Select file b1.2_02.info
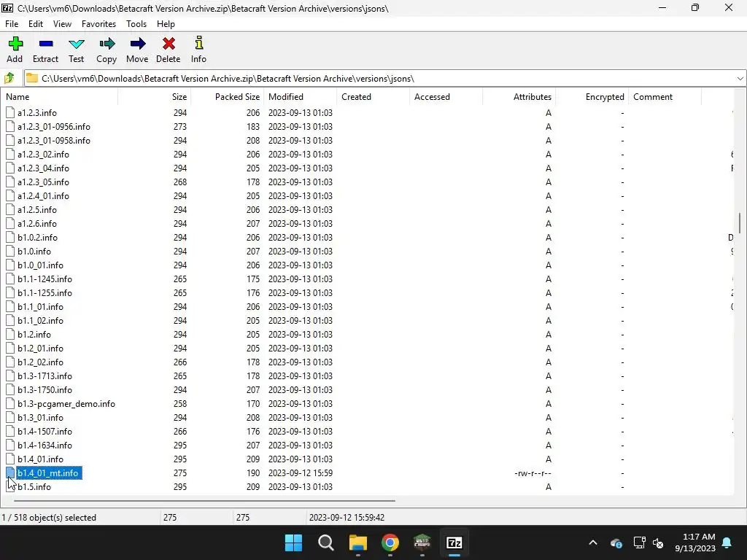The width and height of the screenshot is (747, 560). 41,362
